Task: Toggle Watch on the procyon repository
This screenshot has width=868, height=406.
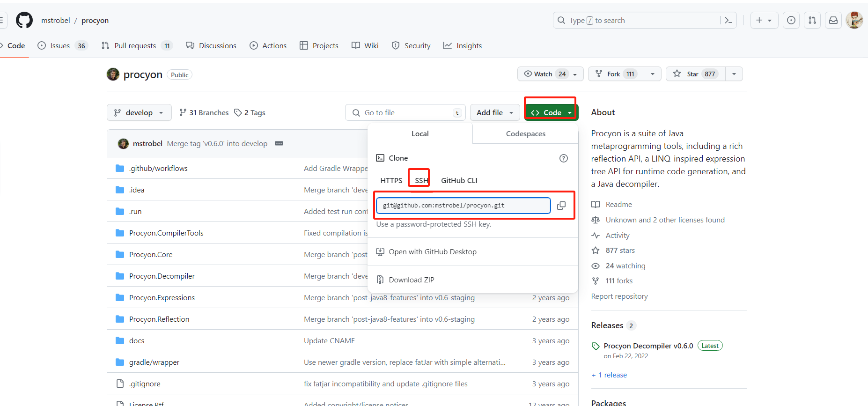Action: point(543,74)
